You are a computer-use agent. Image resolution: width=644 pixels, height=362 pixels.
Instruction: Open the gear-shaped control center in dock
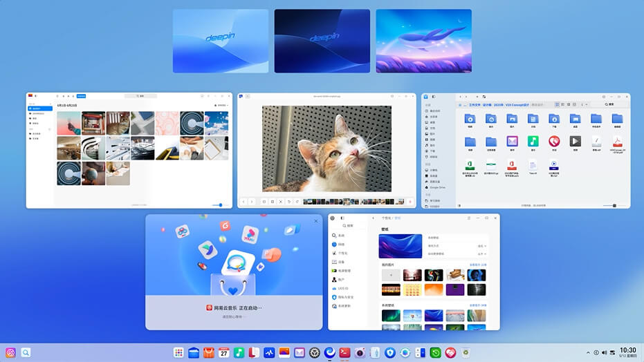coord(314,352)
